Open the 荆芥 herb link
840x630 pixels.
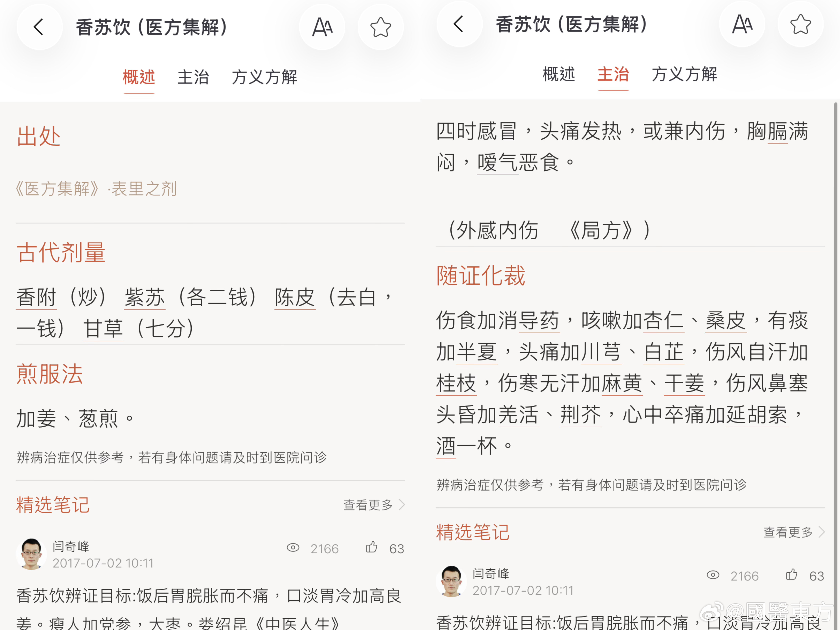[x=581, y=415]
